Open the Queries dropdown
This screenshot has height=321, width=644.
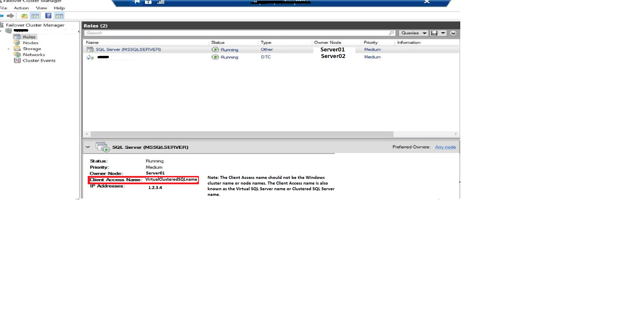413,33
